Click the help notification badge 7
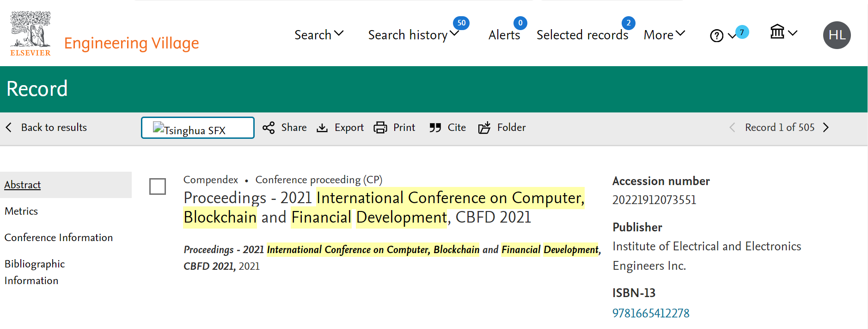Image resolution: width=868 pixels, height=329 pixels. (x=742, y=32)
